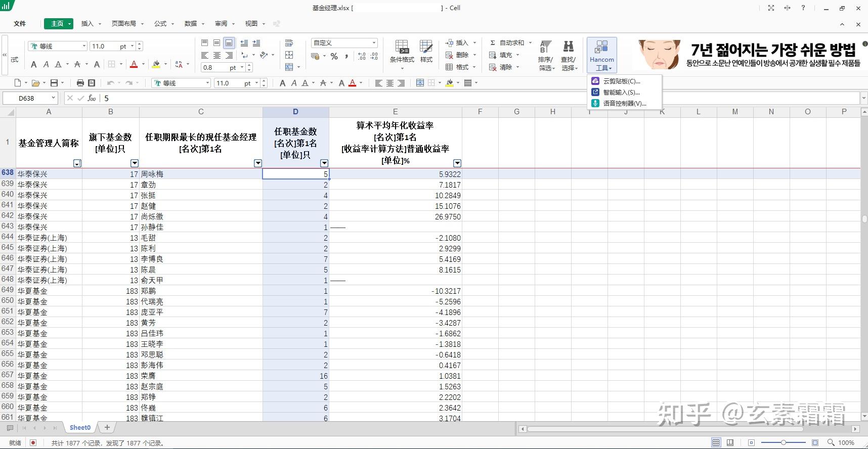This screenshot has width=868, height=449.
Task: Toggle ribbon center alignment button
Action: 216,55
